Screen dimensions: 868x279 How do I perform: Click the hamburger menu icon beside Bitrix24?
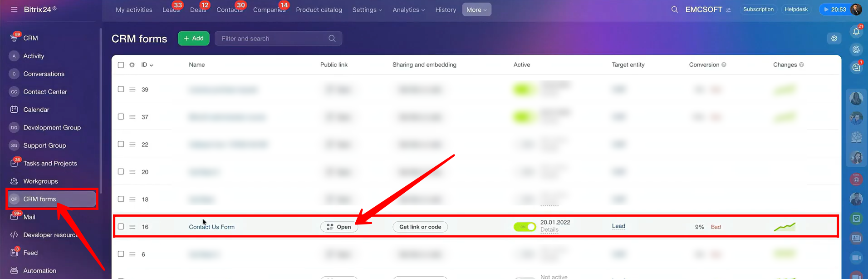point(14,10)
